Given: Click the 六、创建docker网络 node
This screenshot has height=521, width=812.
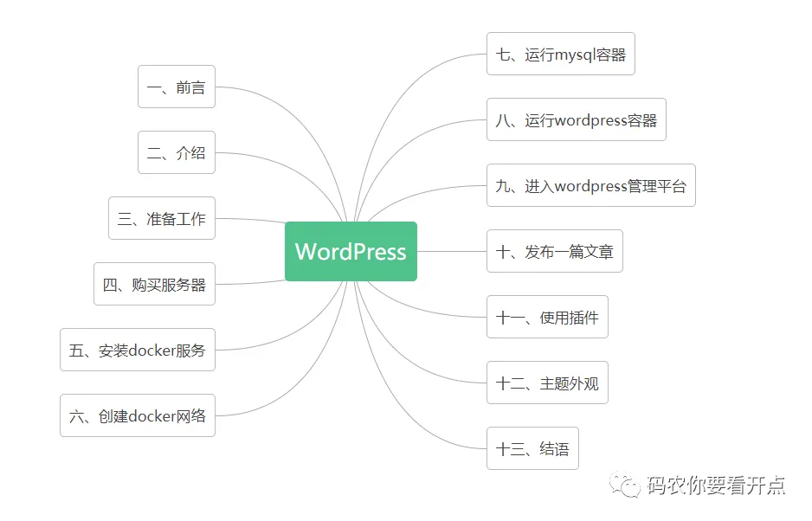Looking at the screenshot, I should [x=138, y=415].
